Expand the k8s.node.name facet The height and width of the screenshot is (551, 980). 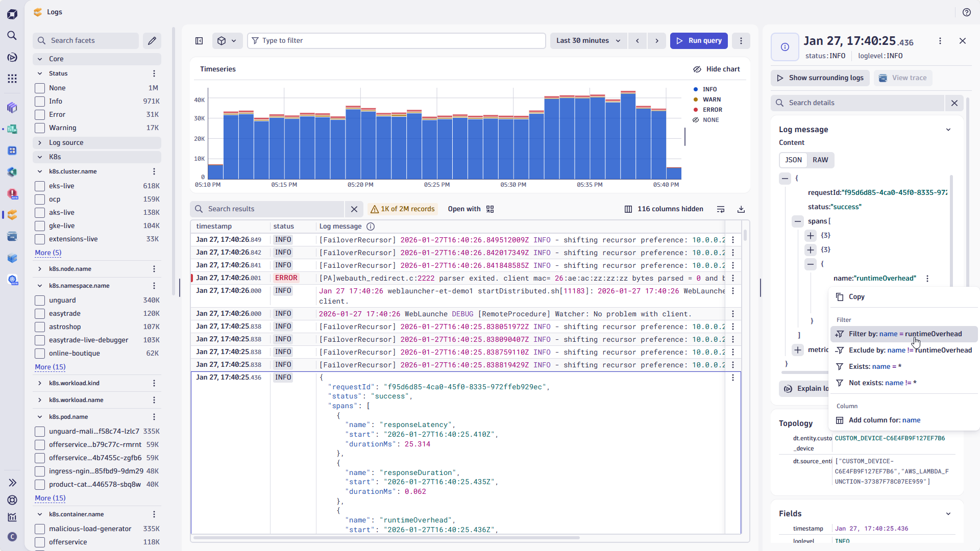(39, 269)
